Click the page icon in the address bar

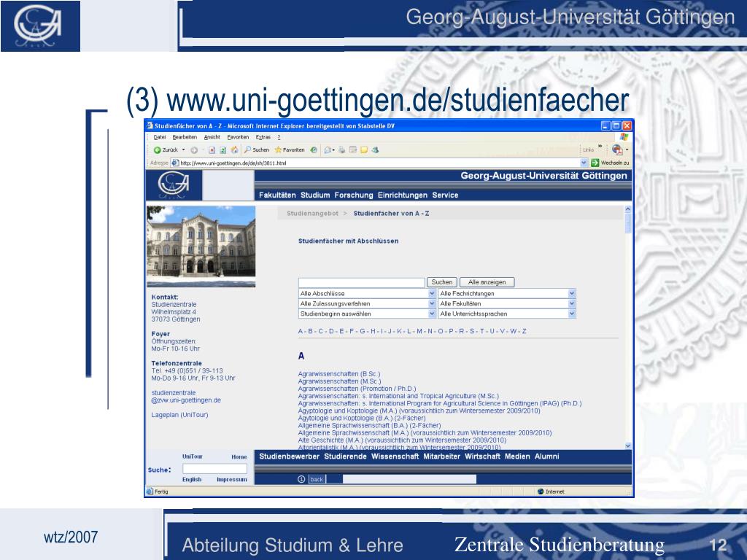(x=175, y=163)
